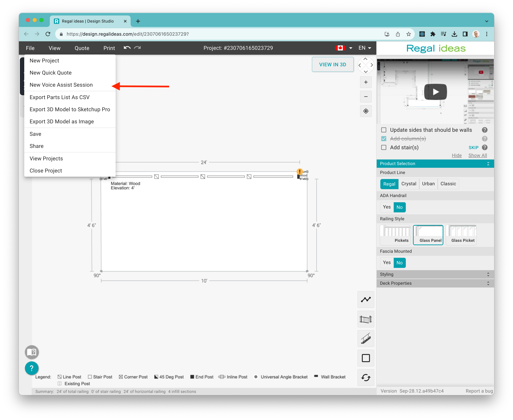This screenshot has height=420, width=513.
Task: Recenter view with the target icon
Action: 366,111
